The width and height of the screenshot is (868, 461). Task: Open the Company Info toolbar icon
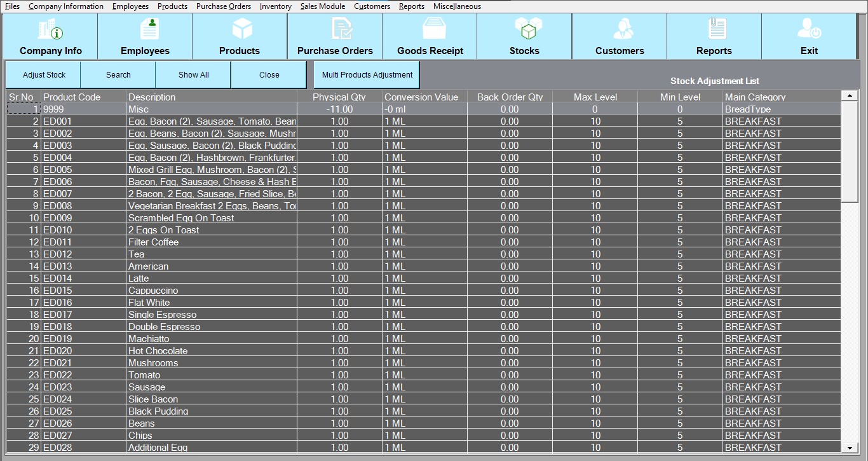click(50, 30)
